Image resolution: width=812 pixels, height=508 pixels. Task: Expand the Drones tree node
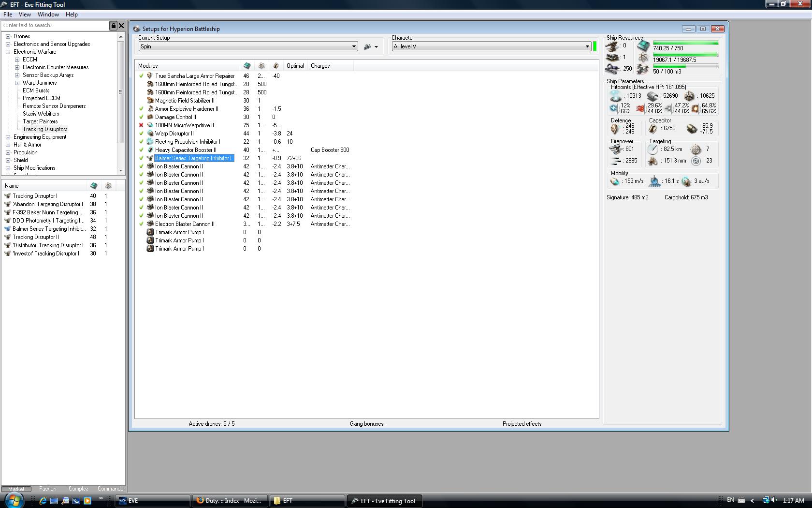point(8,36)
